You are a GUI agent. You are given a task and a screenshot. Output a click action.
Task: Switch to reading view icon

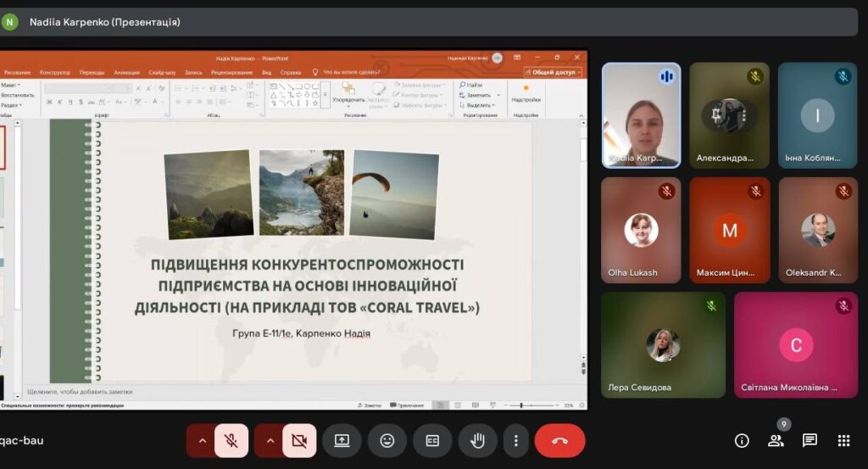click(475, 405)
